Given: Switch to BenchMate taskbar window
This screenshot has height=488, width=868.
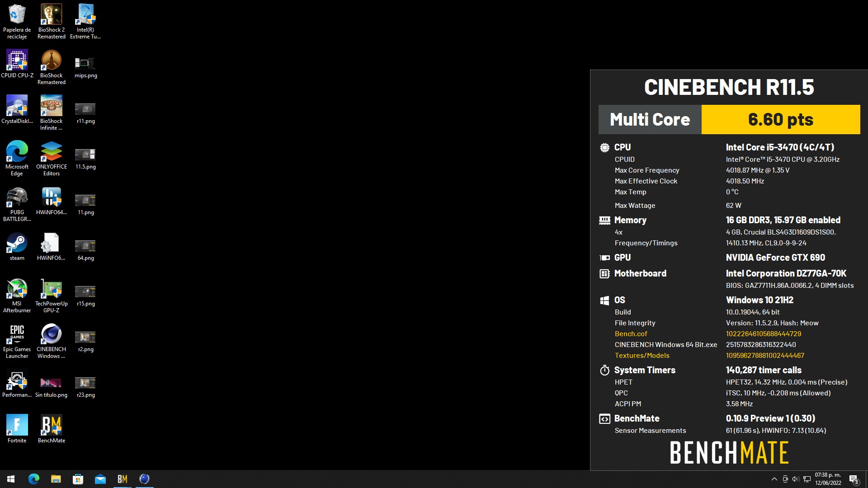Looking at the screenshot, I should 122,479.
